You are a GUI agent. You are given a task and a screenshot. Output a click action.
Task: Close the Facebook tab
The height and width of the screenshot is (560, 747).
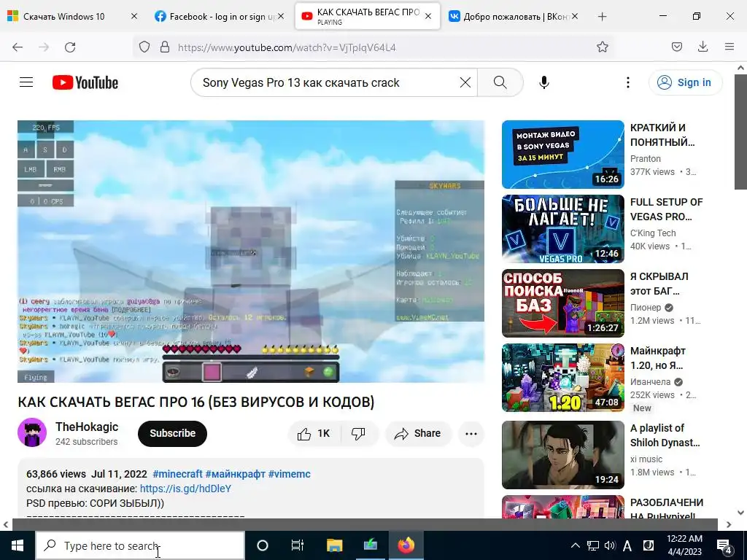coord(281,16)
